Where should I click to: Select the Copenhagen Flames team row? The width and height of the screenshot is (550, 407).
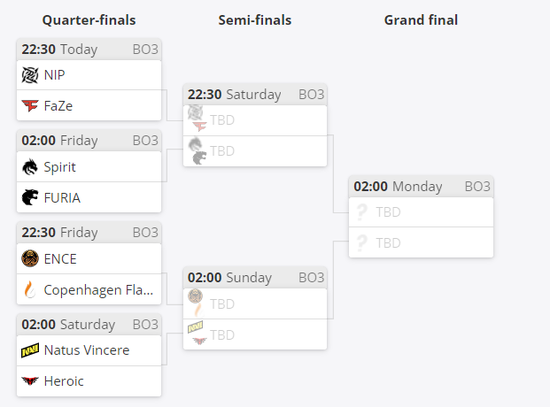pyautogui.click(x=89, y=289)
